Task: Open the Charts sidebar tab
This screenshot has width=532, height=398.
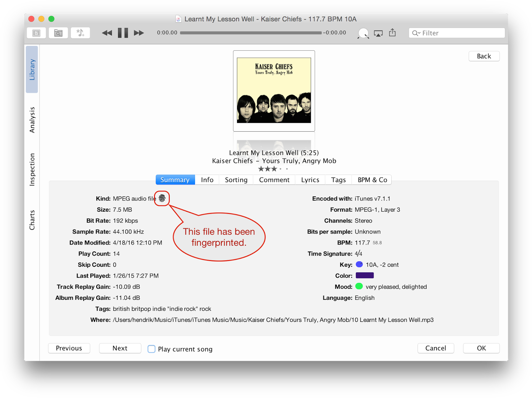Action: click(x=32, y=220)
